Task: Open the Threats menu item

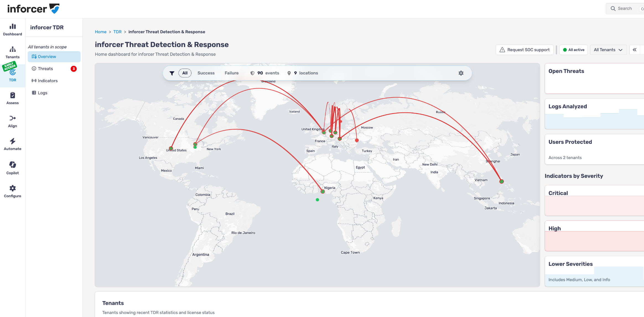Action: coord(54,69)
